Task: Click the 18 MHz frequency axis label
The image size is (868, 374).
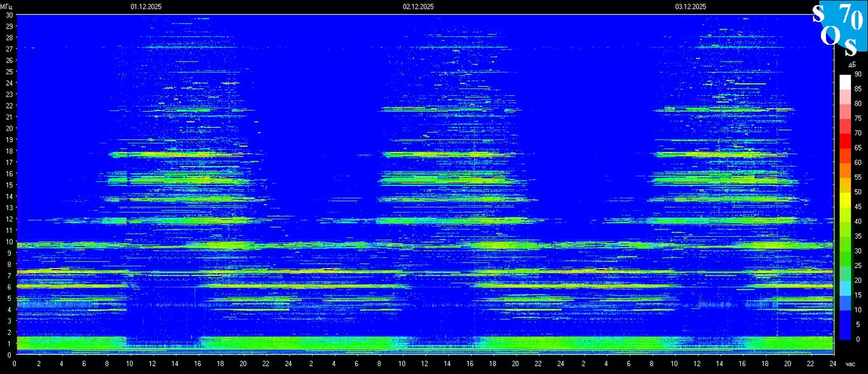Action: pos(8,151)
